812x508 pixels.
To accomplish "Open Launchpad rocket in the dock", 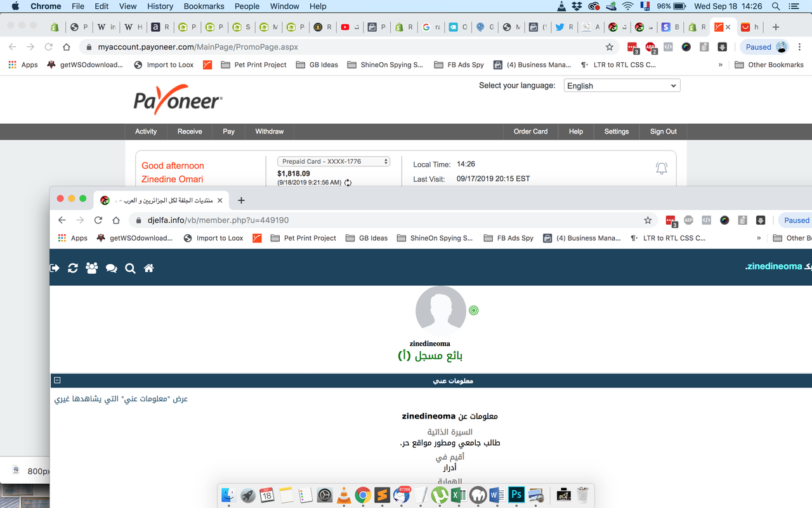I will coord(248,495).
